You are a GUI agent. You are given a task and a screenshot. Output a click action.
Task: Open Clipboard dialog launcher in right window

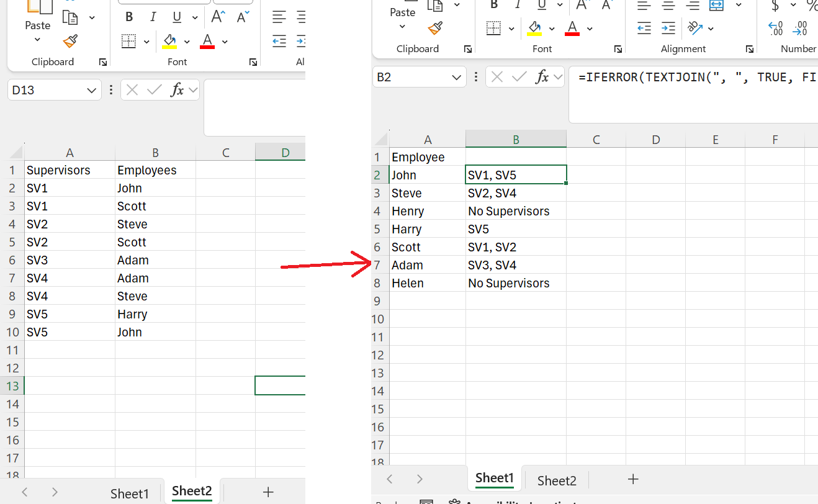(467, 49)
